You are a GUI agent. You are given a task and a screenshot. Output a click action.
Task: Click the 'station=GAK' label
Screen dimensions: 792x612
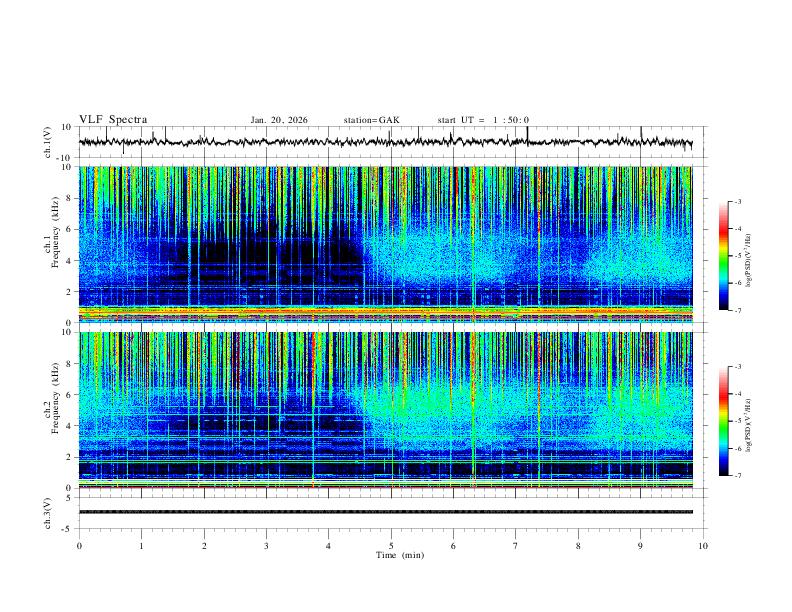[x=371, y=120]
